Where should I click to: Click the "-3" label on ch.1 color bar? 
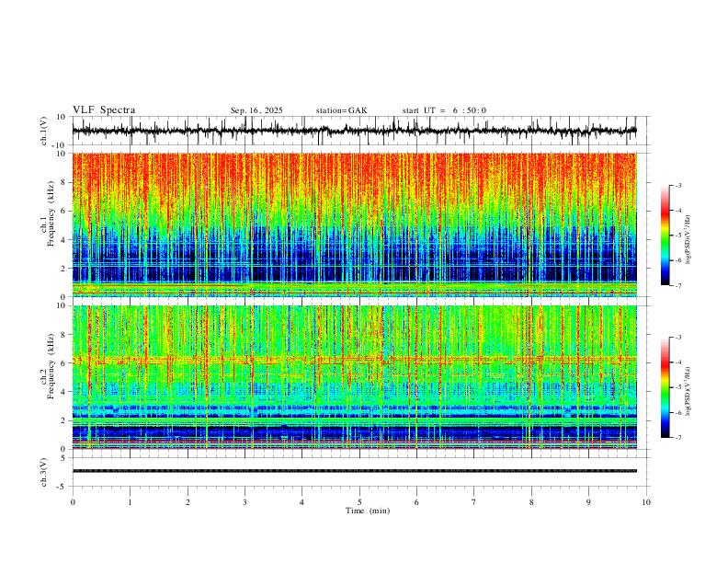678,185
